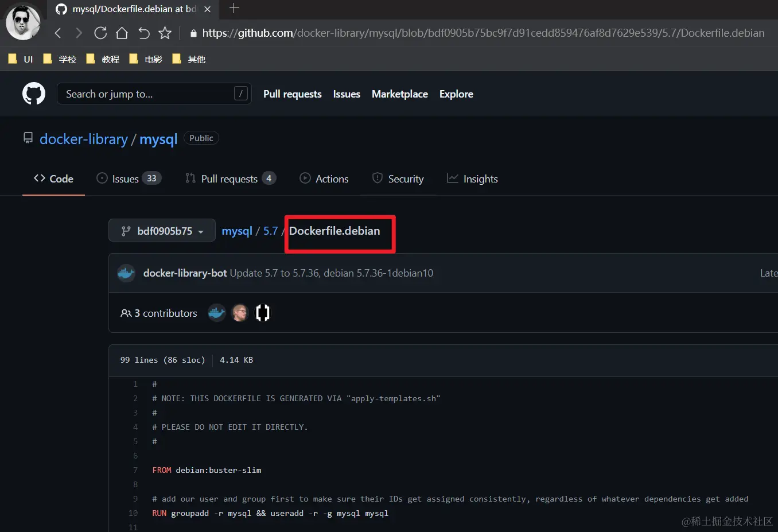Open the mysql repository name link

coord(158,139)
